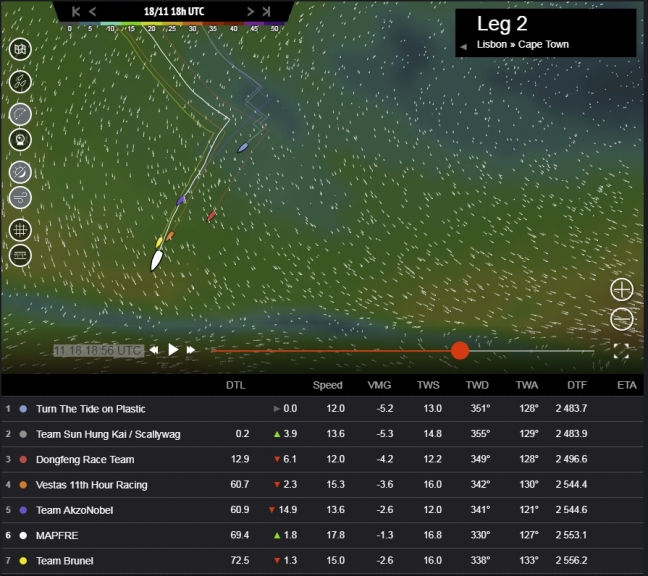Sort table by Speed column
This screenshot has height=576, width=648.
(x=327, y=385)
